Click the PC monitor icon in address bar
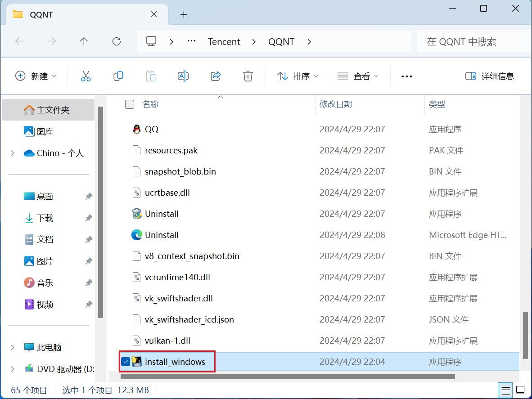532x399 pixels. 151,41
